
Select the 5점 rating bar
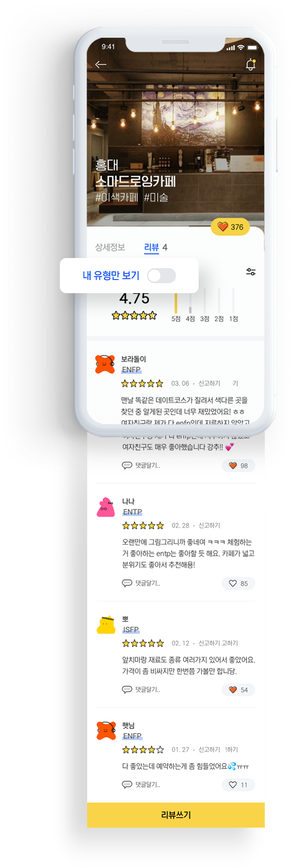click(x=176, y=306)
